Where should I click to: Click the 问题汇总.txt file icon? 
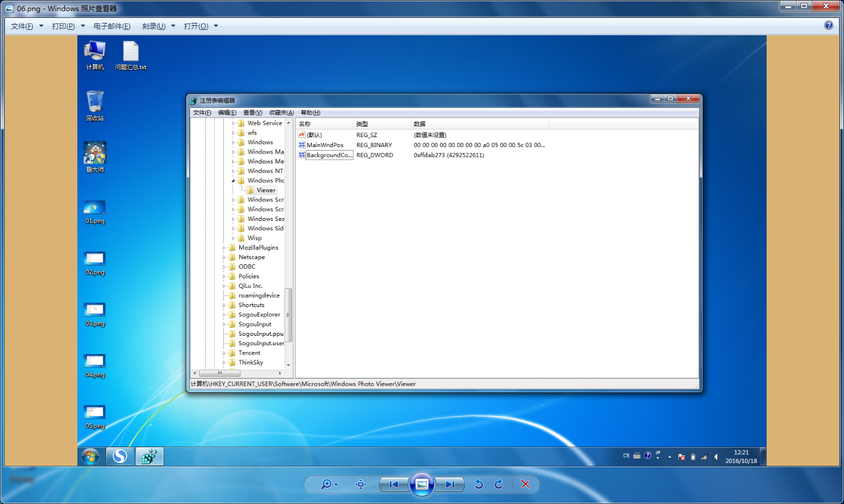pos(131,56)
